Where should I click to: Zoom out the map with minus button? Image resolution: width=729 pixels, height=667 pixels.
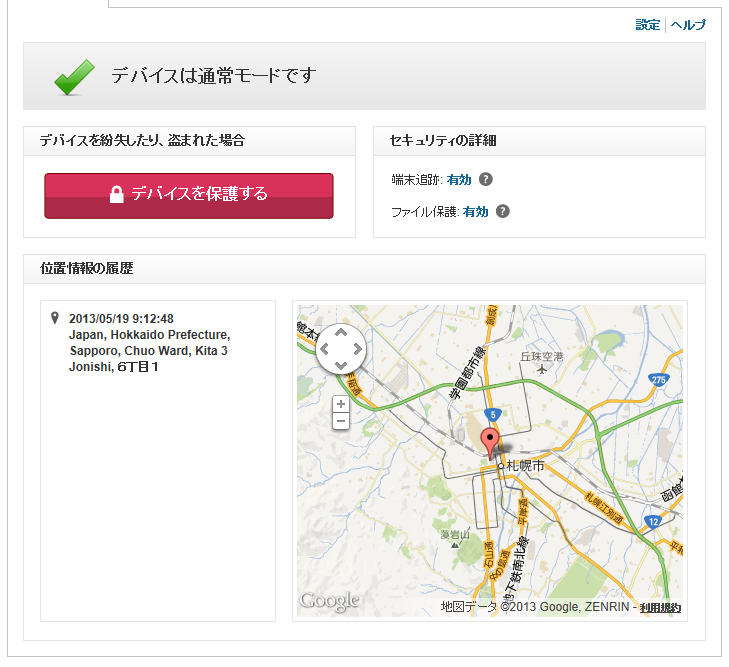[341, 421]
